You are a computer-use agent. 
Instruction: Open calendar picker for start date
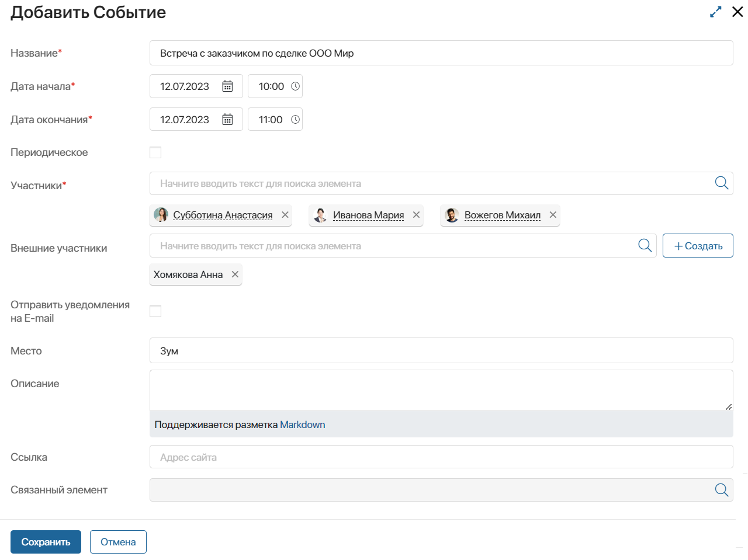(227, 86)
